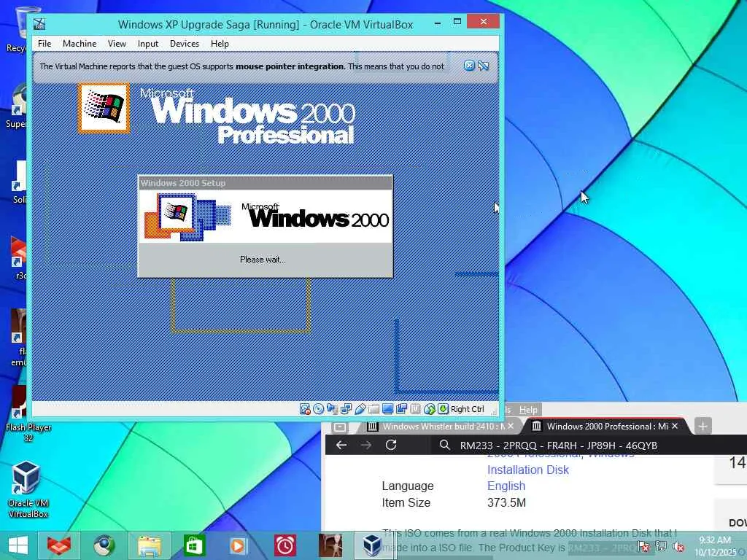
Task: Open the red fox app in taskbar
Action: point(59,545)
